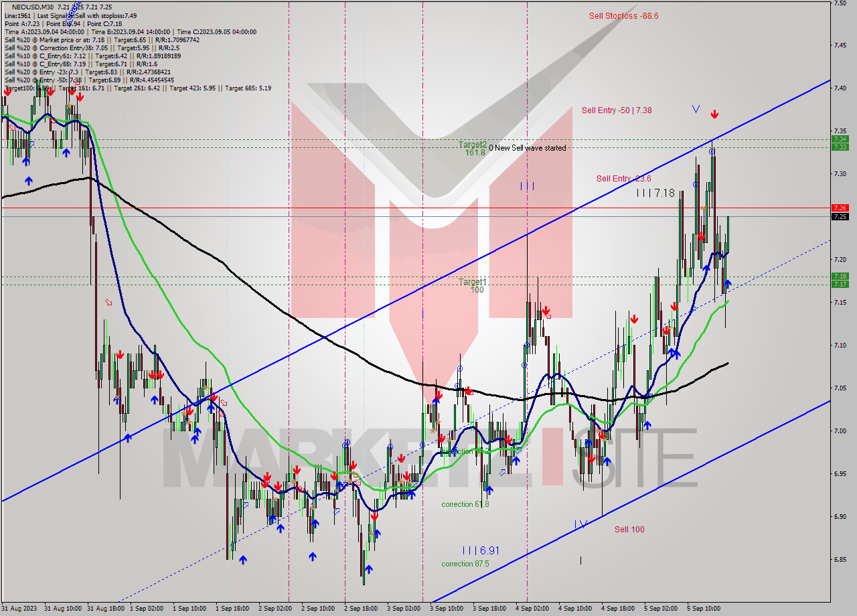Click the green 7.34 price tag
857x616 pixels.
coord(840,139)
